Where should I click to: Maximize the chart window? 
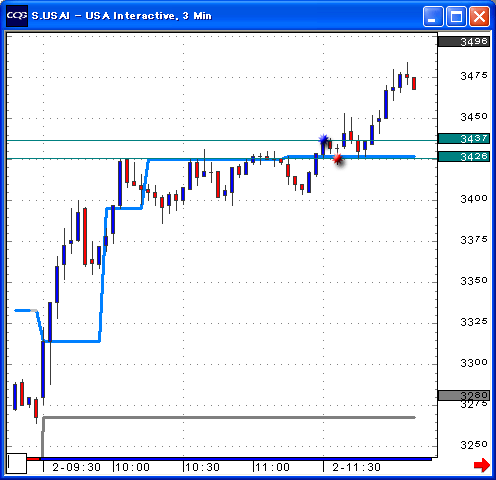[x=456, y=16]
